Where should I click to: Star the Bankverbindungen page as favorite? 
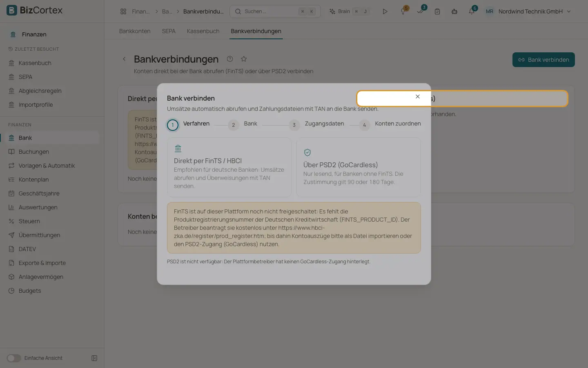[244, 59]
